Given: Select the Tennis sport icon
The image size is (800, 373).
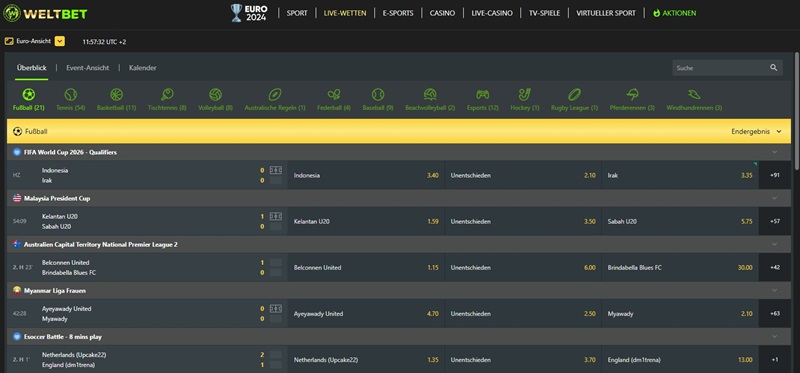Looking at the screenshot, I should pyautogui.click(x=70, y=94).
